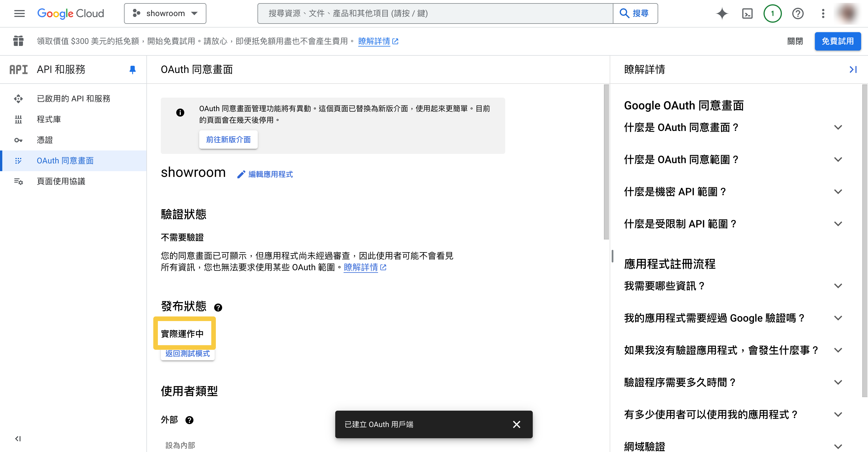Open 已啟用的 API 和服務 in sidebar
This screenshot has height=452, width=868.
pos(73,99)
